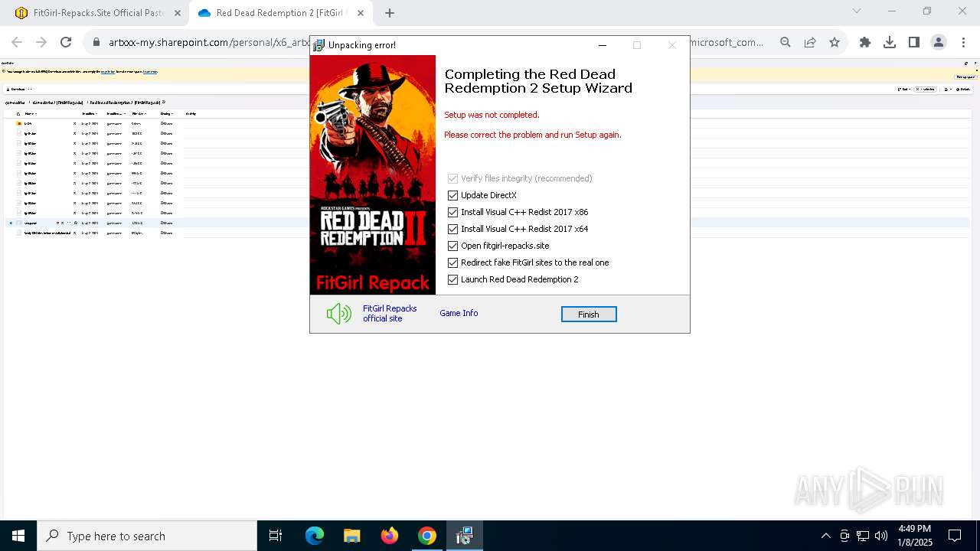Open File Explorer from the taskbar
The image size is (980, 551).
[x=351, y=536]
